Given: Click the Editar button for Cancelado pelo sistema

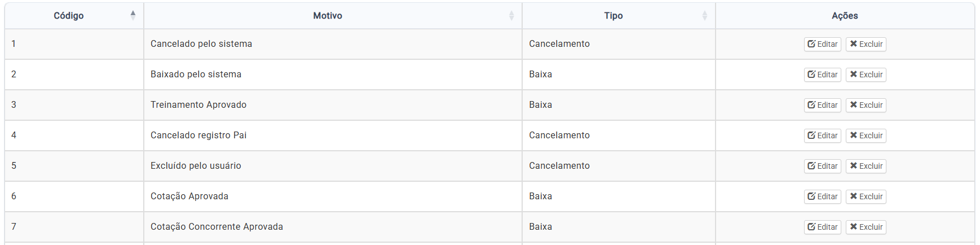Looking at the screenshot, I should pos(822,44).
